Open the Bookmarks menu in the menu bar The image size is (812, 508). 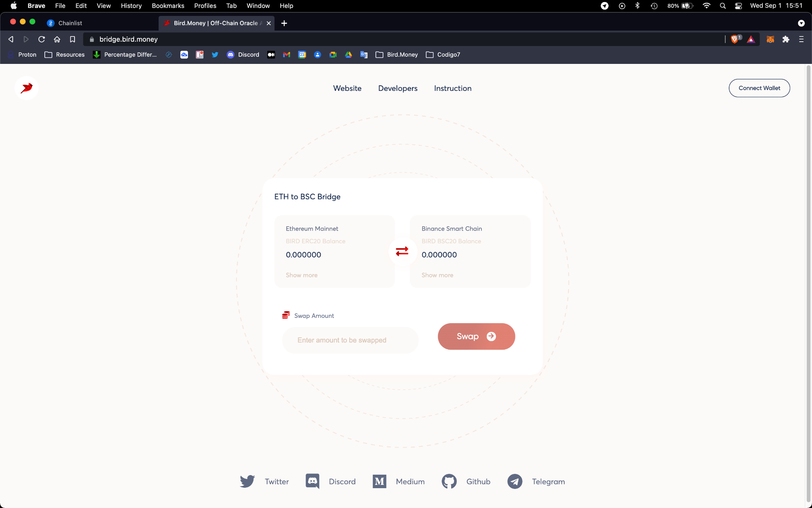(x=168, y=6)
